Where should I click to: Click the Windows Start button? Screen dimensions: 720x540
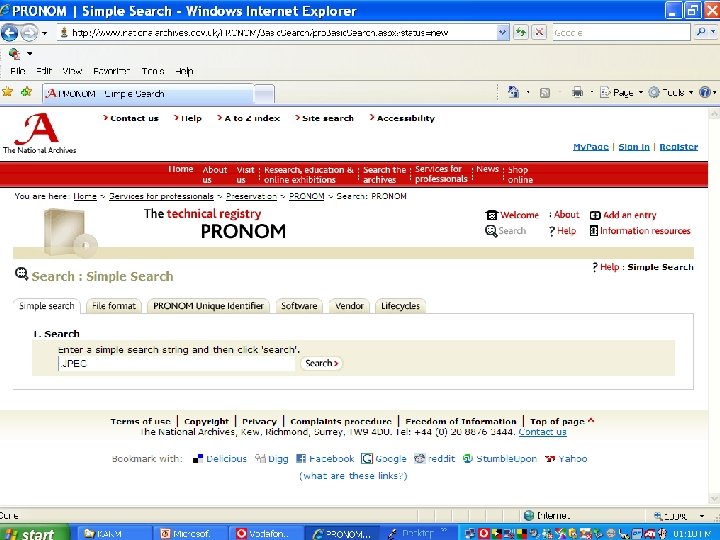34,533
